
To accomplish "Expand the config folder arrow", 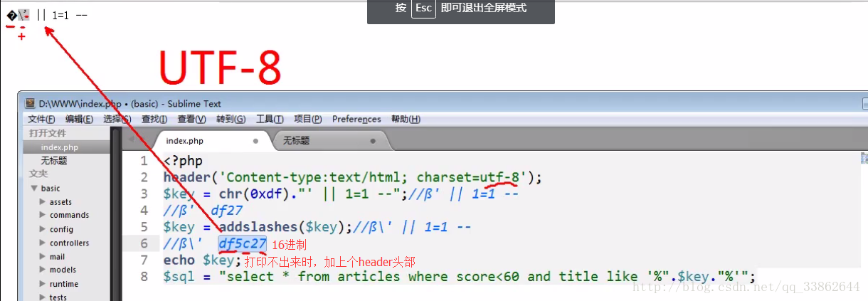I will pyautogui.click(x=43, y=229).
